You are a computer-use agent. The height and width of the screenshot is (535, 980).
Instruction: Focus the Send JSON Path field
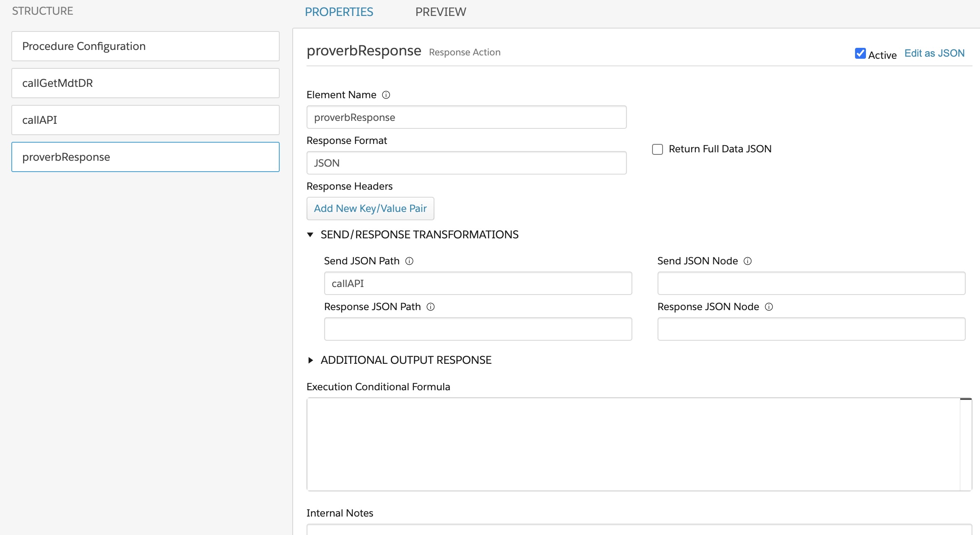point(478,283)
